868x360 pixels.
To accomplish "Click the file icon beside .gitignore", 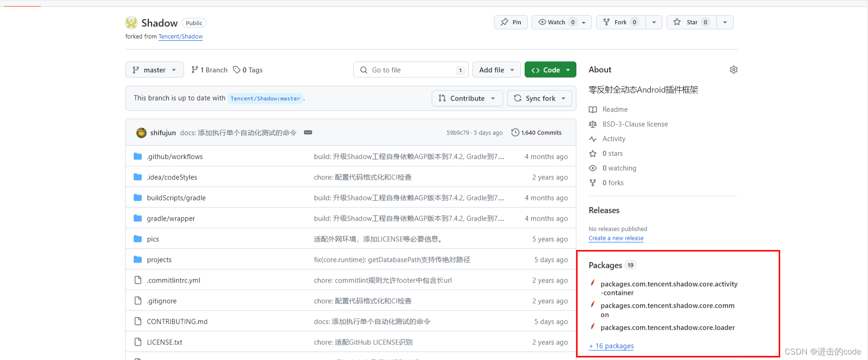I will (x=138, y=300).
